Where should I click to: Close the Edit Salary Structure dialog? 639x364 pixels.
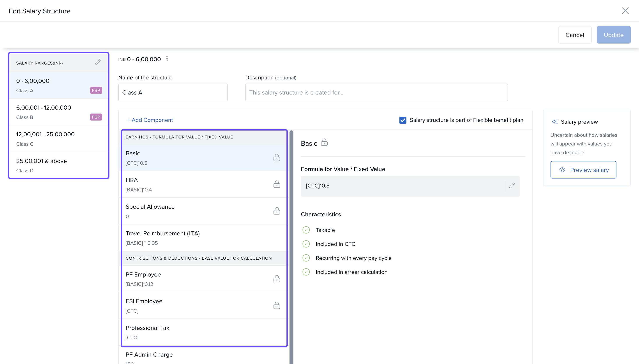pos(625,11)
